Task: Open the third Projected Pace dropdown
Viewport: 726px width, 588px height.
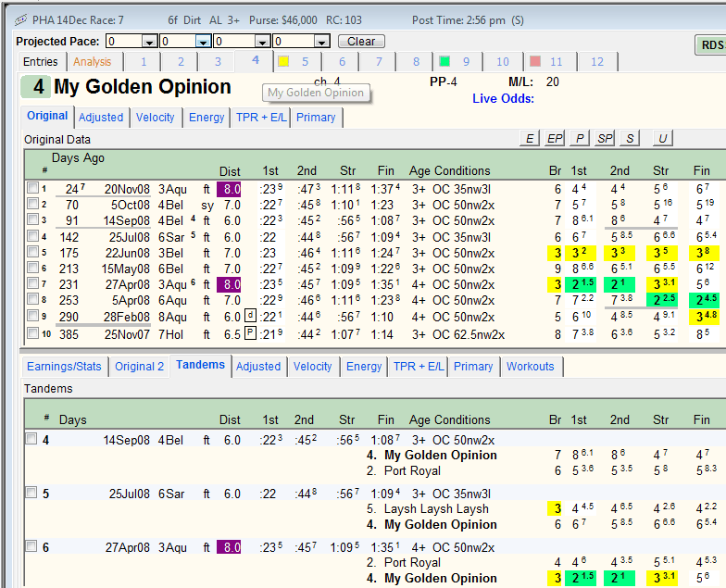Action: [263, 42]
